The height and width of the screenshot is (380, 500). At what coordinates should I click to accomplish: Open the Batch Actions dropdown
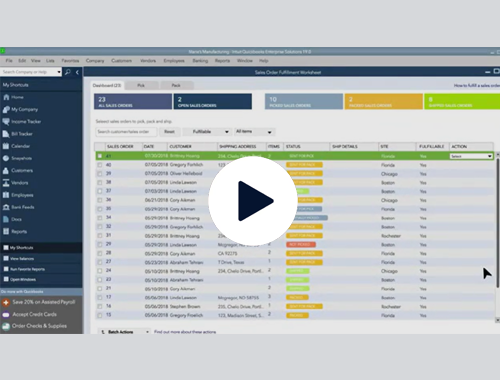point(124,332)
